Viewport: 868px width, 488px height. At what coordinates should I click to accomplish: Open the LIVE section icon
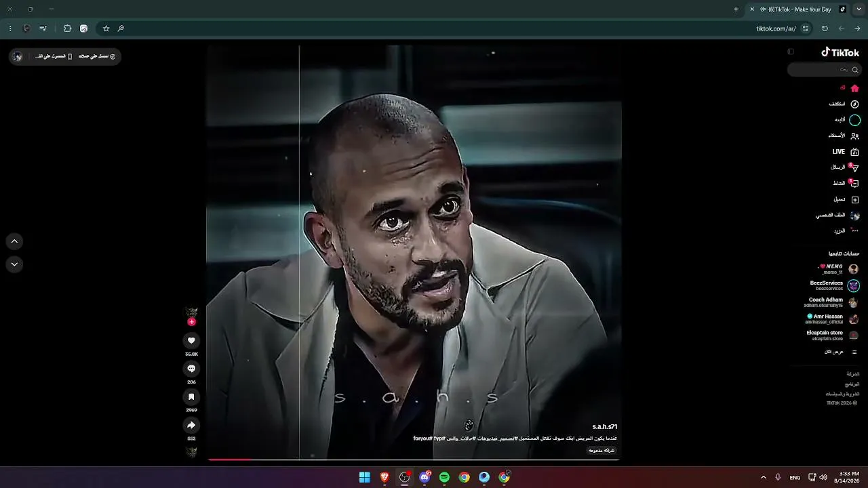tap(854, 152)
